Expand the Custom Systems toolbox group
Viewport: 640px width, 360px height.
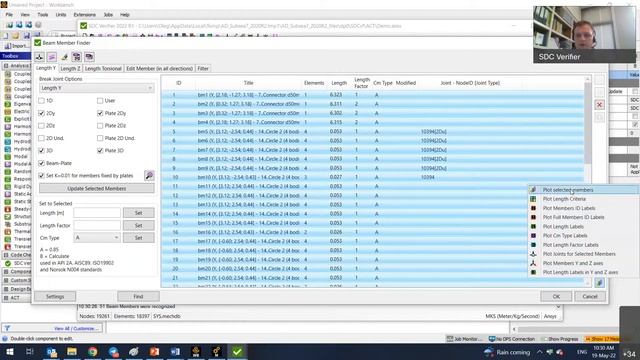point(6,280)
